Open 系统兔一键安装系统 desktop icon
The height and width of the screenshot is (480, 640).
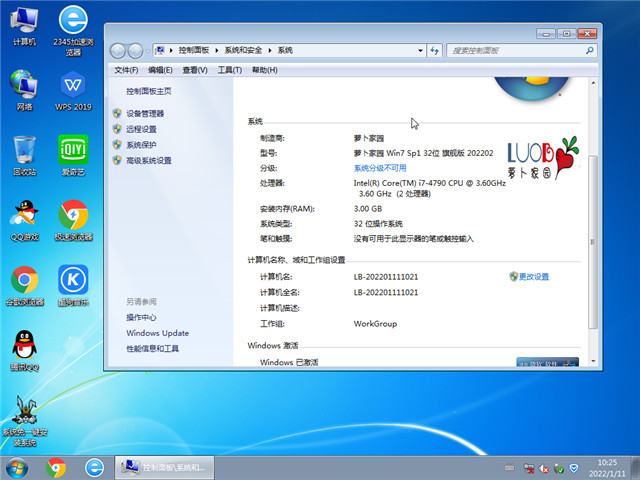[24, 420]
